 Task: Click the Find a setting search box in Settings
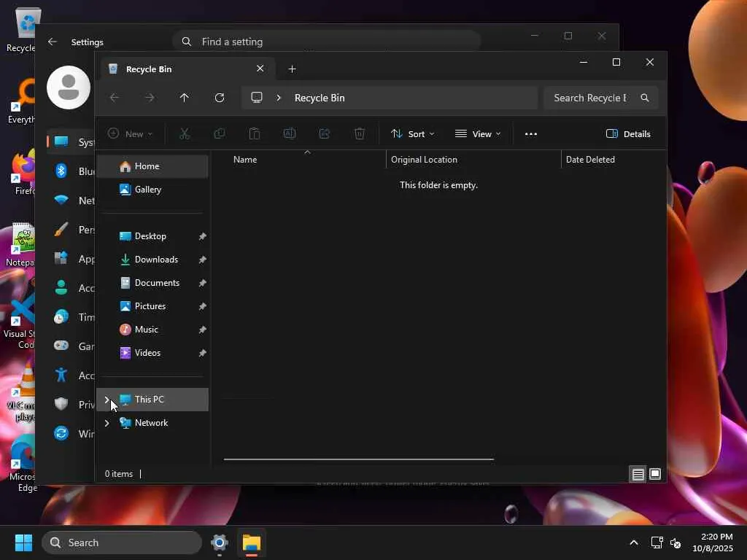(326, 42)
